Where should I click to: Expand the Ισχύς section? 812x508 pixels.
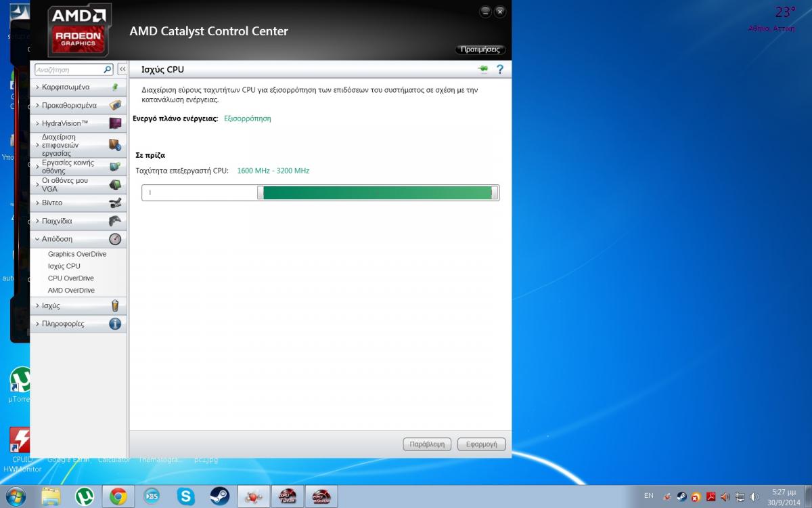[x=78, y=306]
